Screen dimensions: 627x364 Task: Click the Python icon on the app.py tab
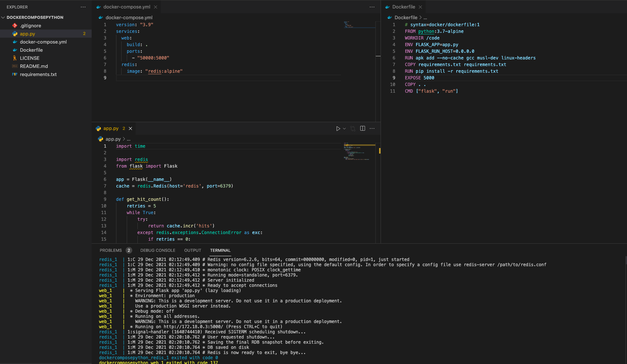(x=99, y=128)
